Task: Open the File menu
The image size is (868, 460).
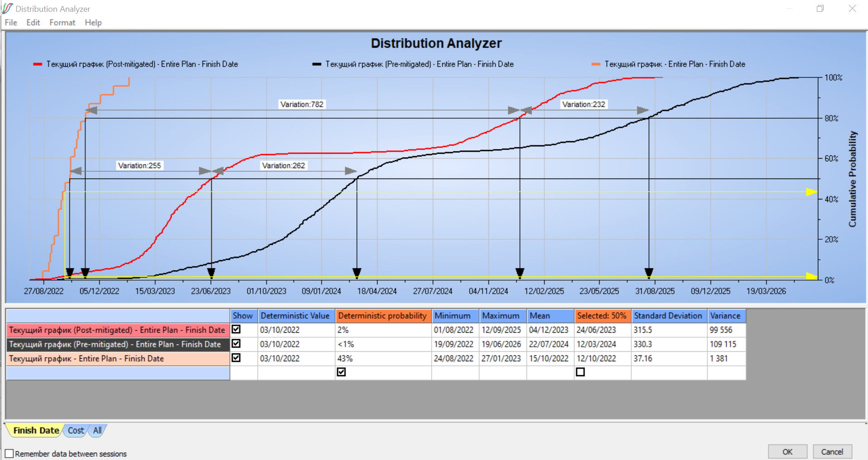Action: (11, 23)
